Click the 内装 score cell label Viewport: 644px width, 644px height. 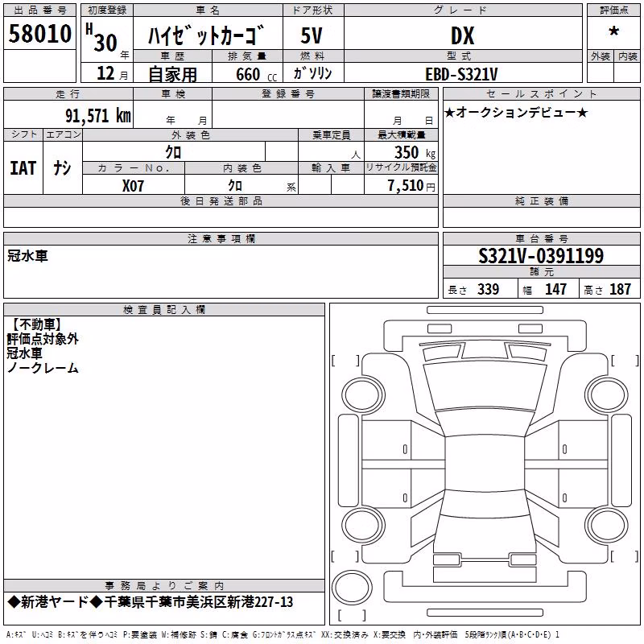[628, 56]
